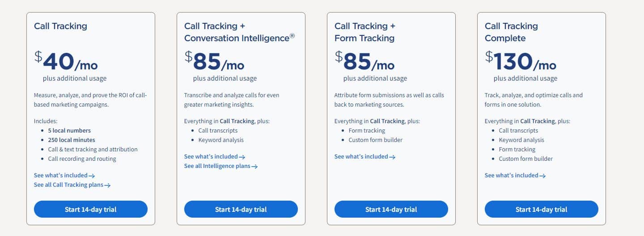This screenshot has height=236, width=644.
Task: Click arrow icon after "See all Call Tracking plans"
Action: (x=107, y=185)
